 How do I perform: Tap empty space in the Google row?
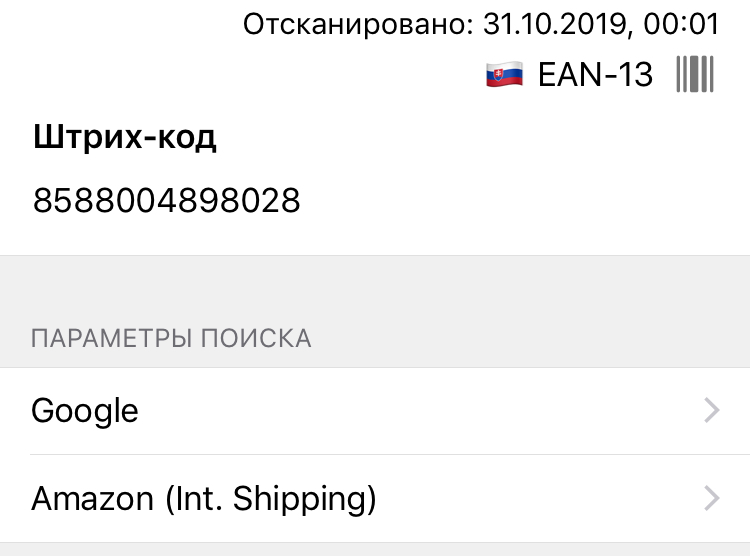[420, 411]
